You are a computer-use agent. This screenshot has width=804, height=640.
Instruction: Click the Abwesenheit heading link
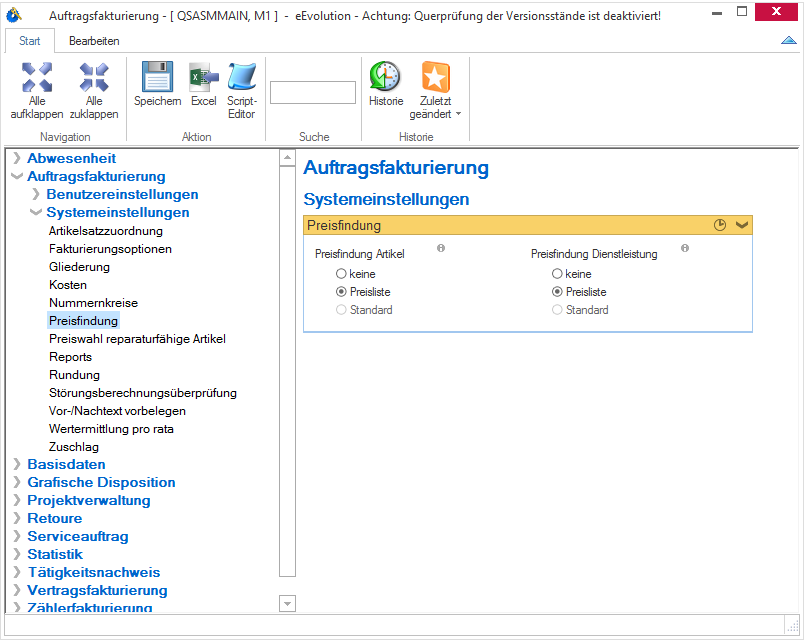coord(72,158)
